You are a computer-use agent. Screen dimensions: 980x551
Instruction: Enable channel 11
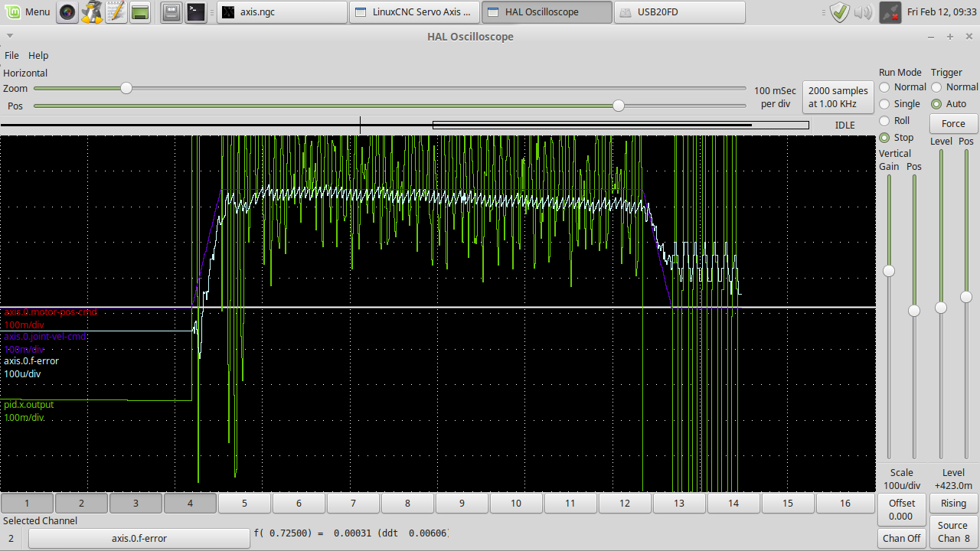[x=570, y=503]
